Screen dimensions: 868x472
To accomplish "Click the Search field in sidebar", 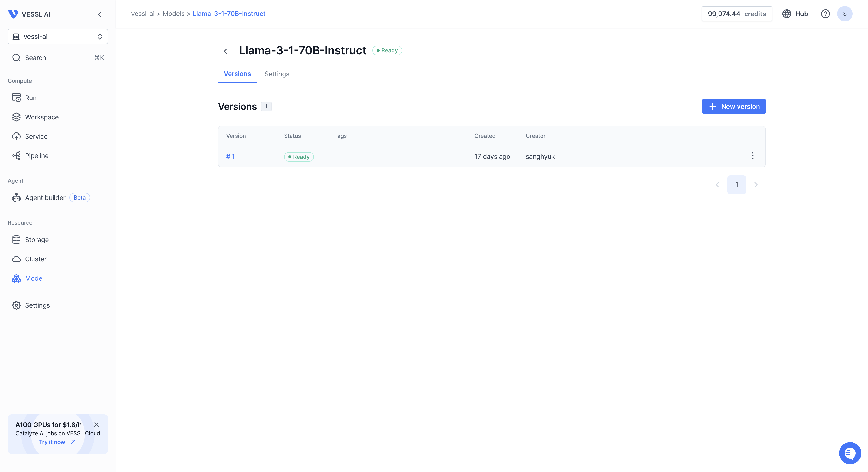I will pyautogui.click(x=58, y=58).
